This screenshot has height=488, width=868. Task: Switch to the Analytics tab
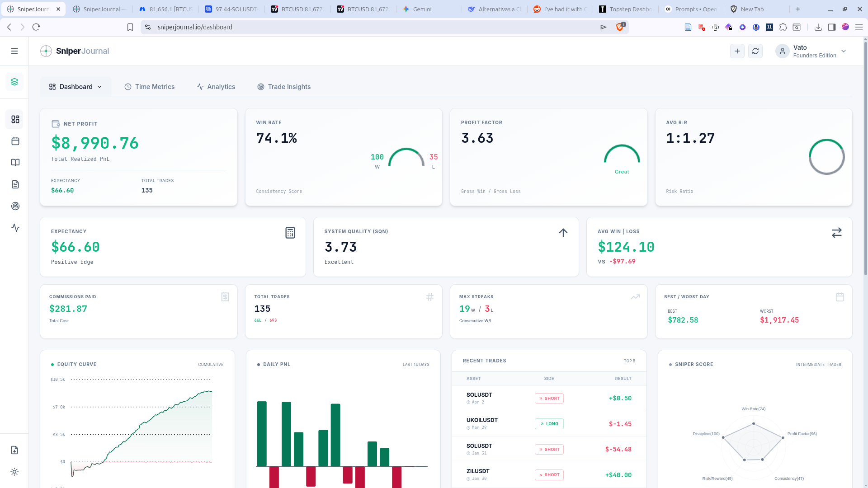point(216,87)
